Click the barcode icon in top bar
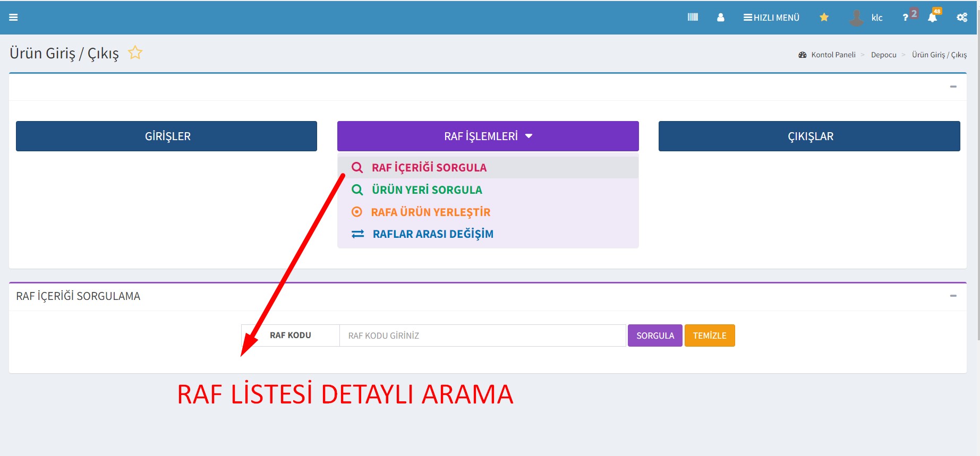Screen dimensions: 980x456 pyautogui.click(x=693, y=18)
